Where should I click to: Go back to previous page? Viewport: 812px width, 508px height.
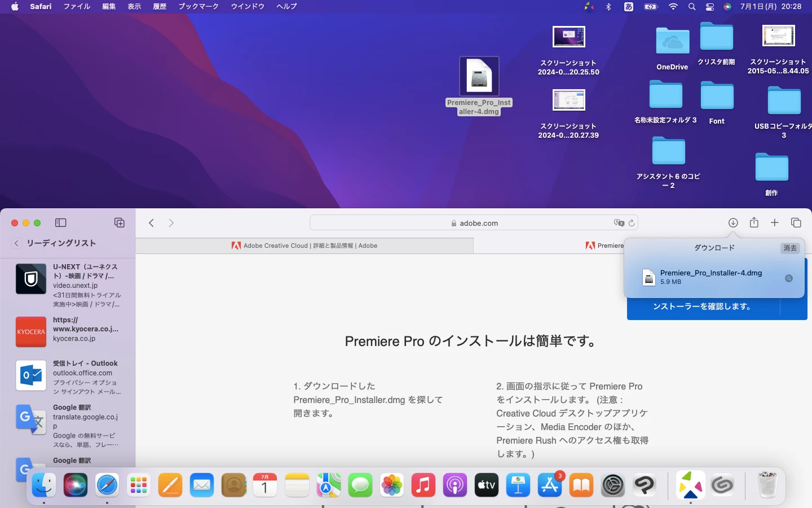(151, 223)
